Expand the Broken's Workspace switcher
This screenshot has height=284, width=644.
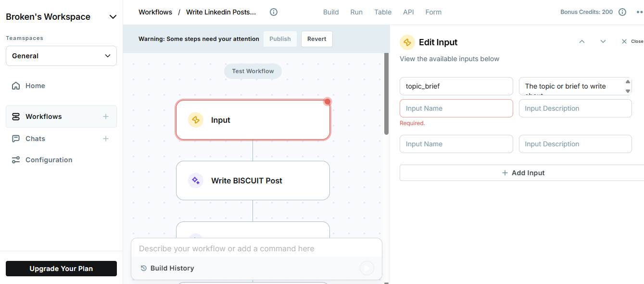113,17
